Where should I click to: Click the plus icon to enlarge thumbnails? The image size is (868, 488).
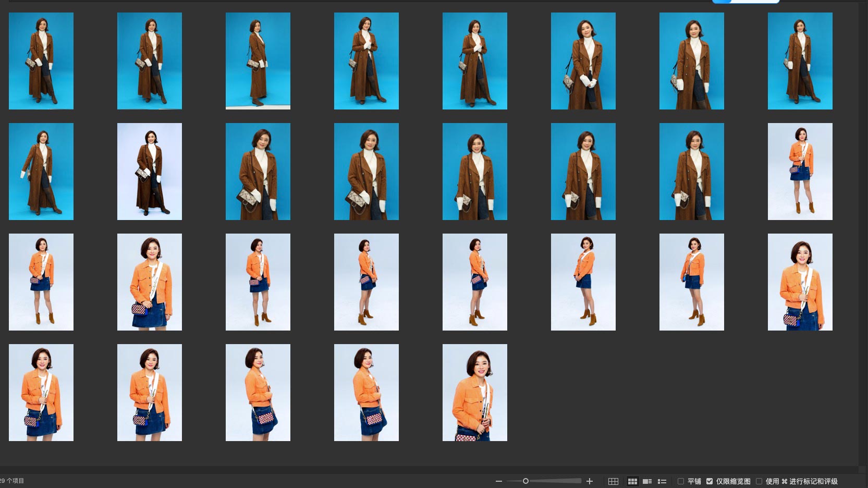click(x=590, y=481)
